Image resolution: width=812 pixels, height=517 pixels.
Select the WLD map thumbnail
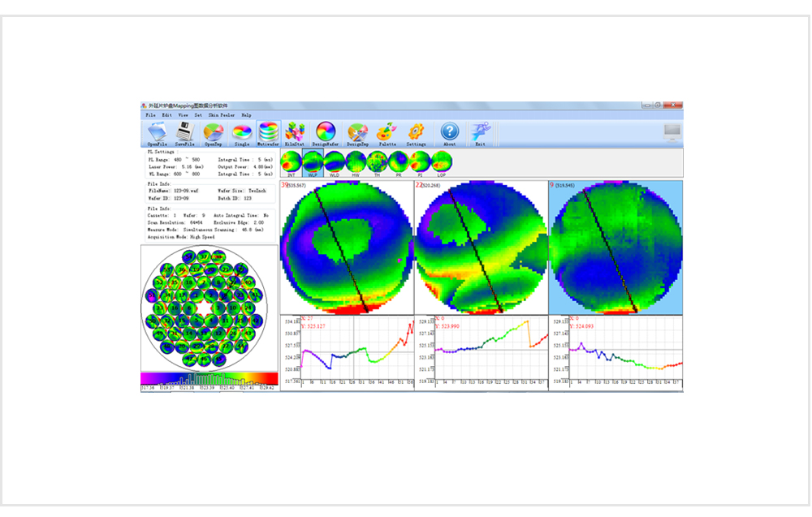click(334, 162)
